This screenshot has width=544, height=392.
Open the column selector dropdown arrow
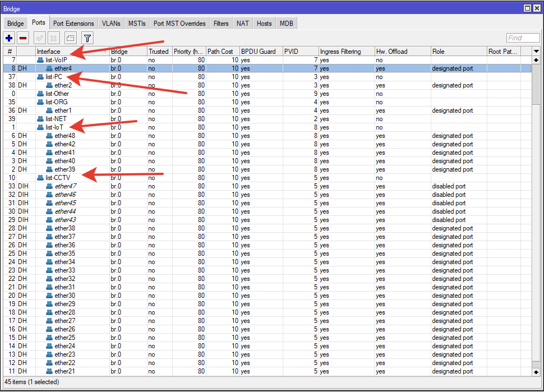[x=536, y=52]
